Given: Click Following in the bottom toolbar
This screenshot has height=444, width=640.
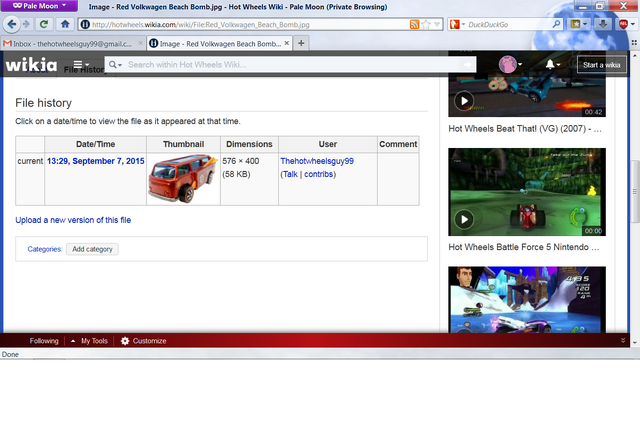Looking at the screenshot, I should (x=44, y=341).
